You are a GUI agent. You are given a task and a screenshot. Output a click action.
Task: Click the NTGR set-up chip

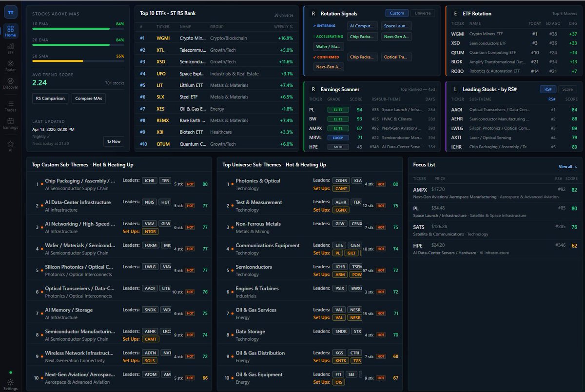tap(151, 231)
